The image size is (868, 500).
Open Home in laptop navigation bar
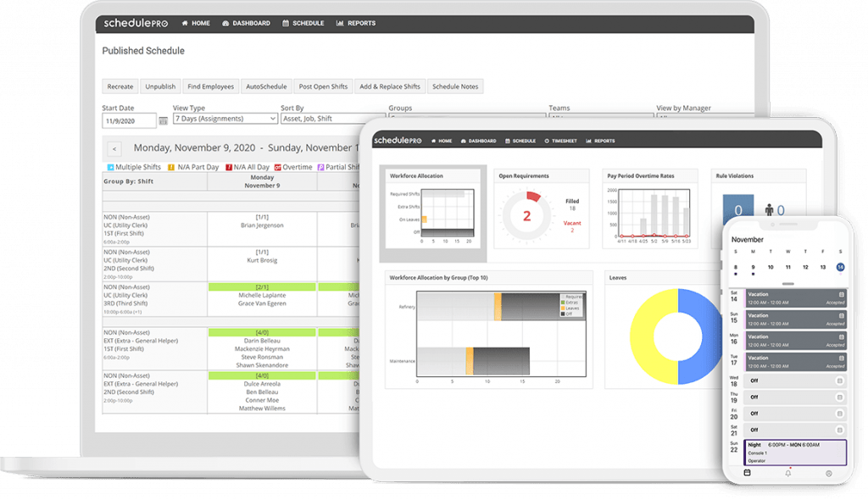pyautogui.click(x=196, y=23)
